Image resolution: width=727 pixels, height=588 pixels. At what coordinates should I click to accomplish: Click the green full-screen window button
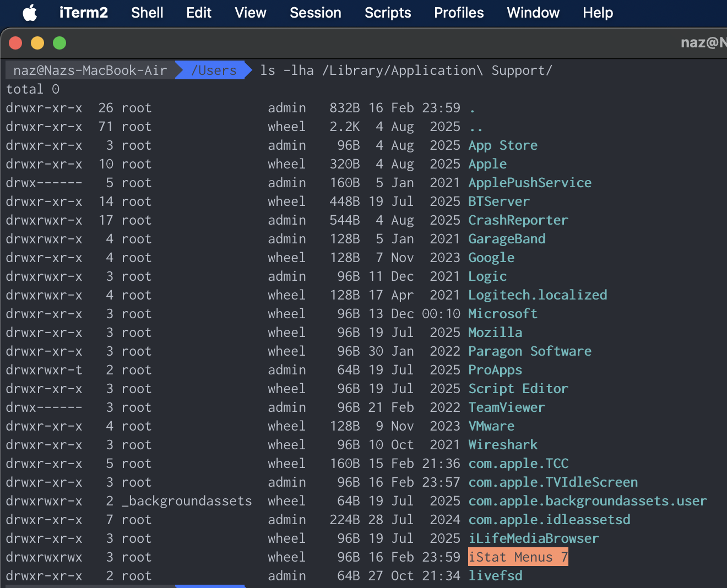59,43
